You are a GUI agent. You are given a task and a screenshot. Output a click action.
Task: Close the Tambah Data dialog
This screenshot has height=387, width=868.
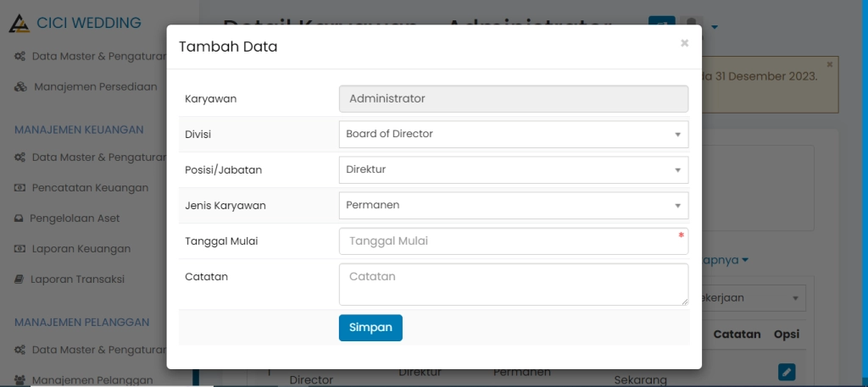(684, 43)
